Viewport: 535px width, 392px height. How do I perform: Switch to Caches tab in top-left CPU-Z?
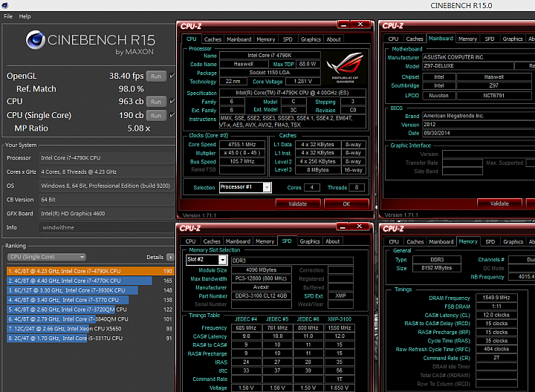pyautogui.click(x=213, y=39)
